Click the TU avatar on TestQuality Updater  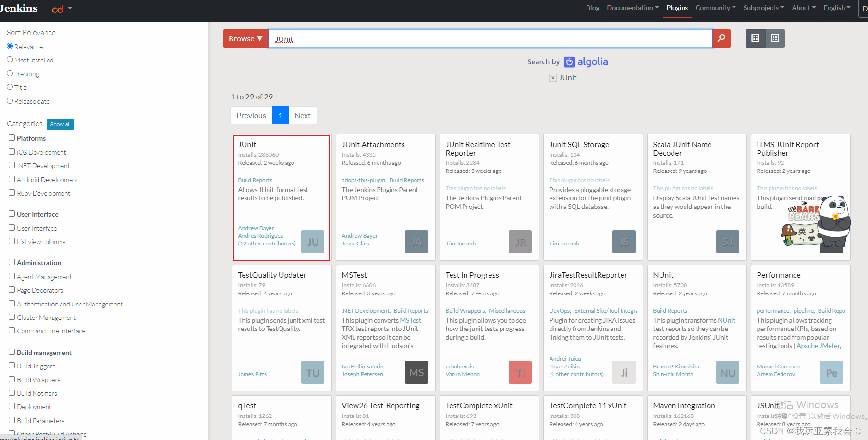[313, 372]
